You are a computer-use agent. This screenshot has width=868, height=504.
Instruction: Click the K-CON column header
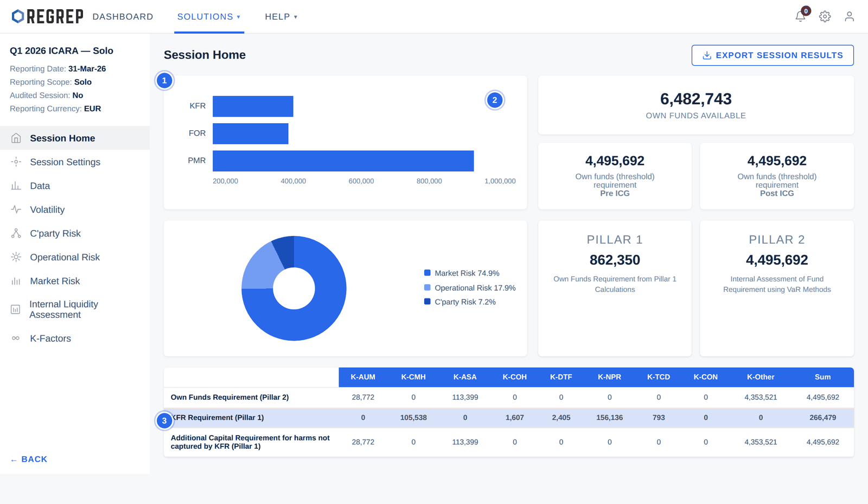(705, 377)
